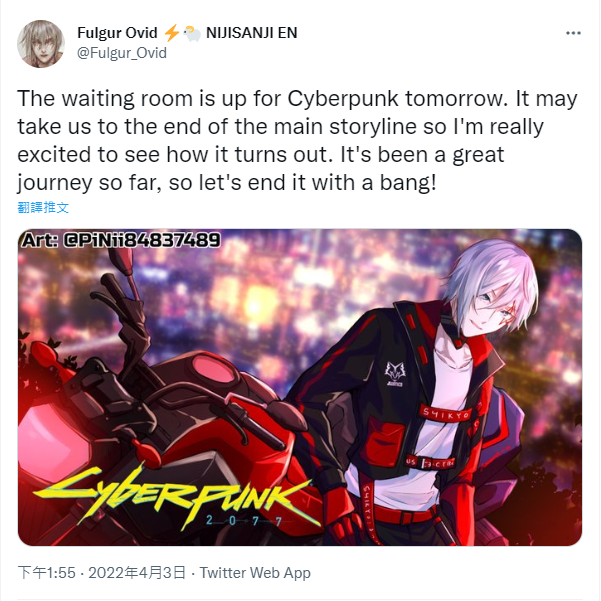The height and width of the screenshot is (601, 601).
Task: Click the 下午1:55 · 2022年4月3日 timestamp
Action: [102, 573]
